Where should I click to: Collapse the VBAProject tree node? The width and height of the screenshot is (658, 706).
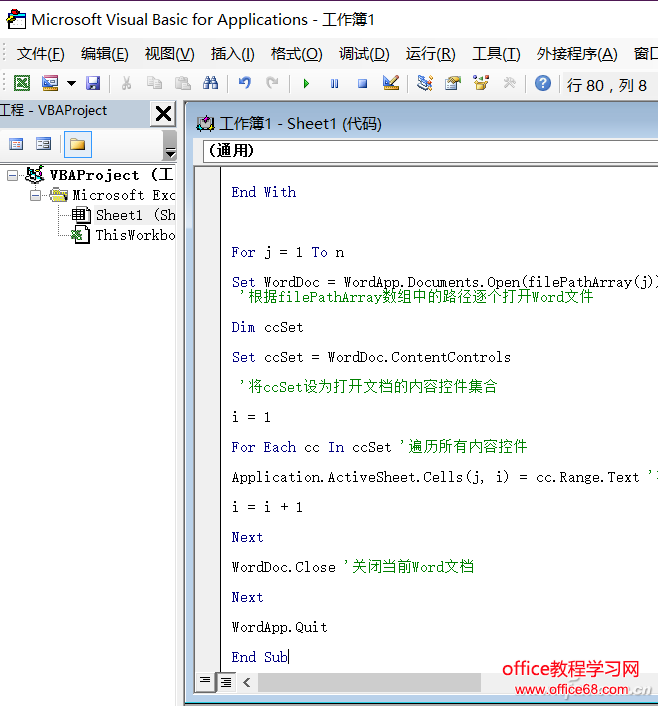13,175
